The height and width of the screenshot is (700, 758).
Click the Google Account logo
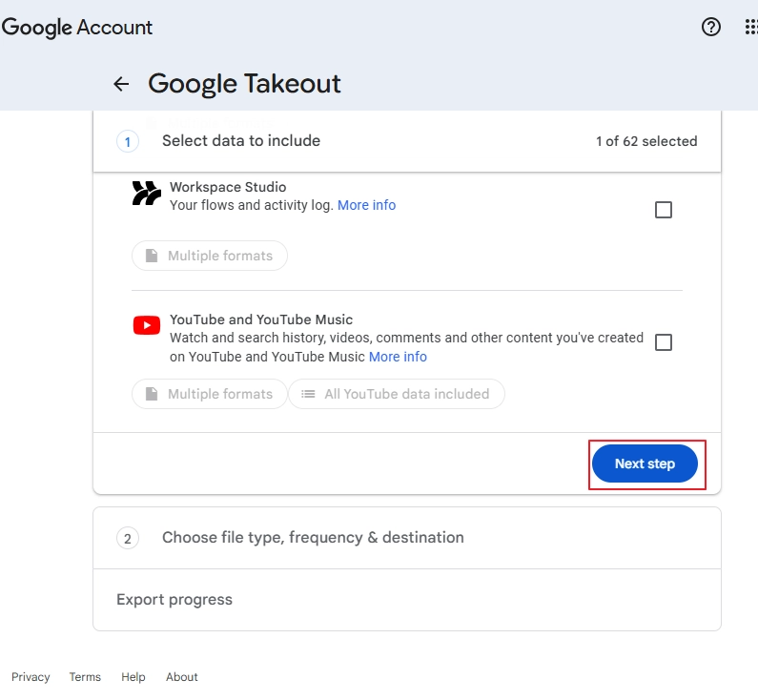[76, 28]
